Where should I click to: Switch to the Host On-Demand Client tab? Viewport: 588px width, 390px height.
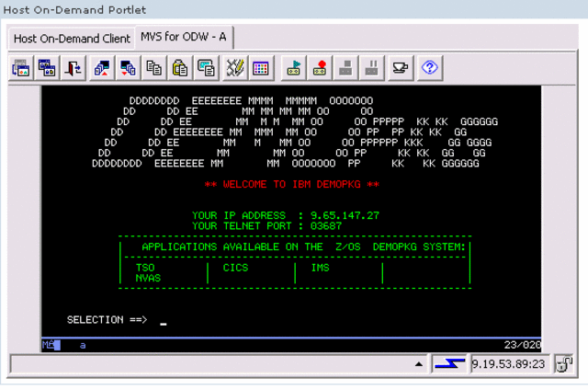click(x=72, y=39)
